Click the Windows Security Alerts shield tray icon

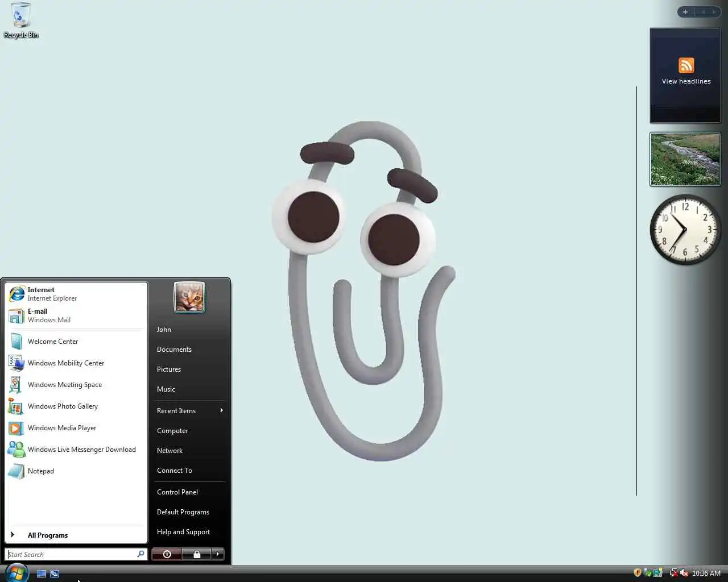(638, 573)
